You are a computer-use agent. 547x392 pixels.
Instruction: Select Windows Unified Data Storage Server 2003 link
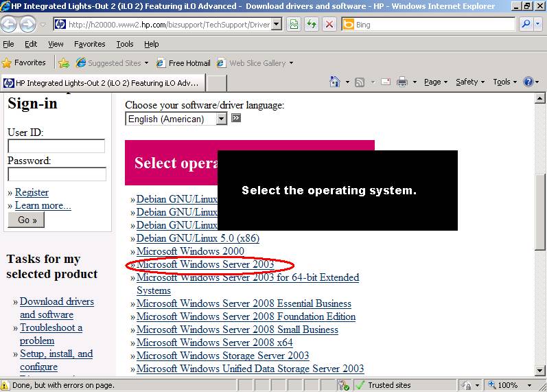(250, 369)
